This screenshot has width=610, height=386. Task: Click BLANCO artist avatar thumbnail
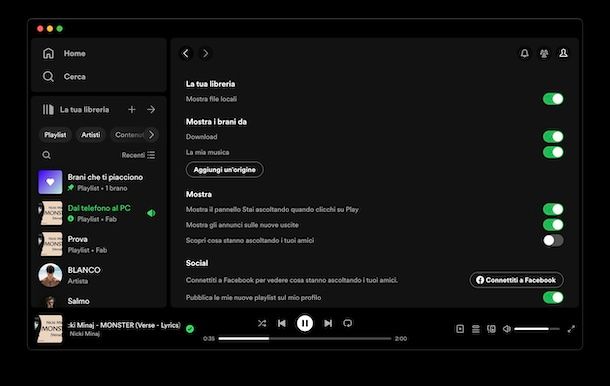50,275
